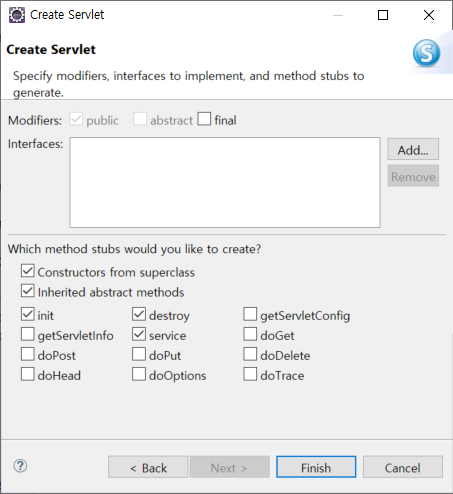The height and width of the screenshot is (494, 453).
Task: Toggle the init method stub checkbox
Action: coord(28,314)
